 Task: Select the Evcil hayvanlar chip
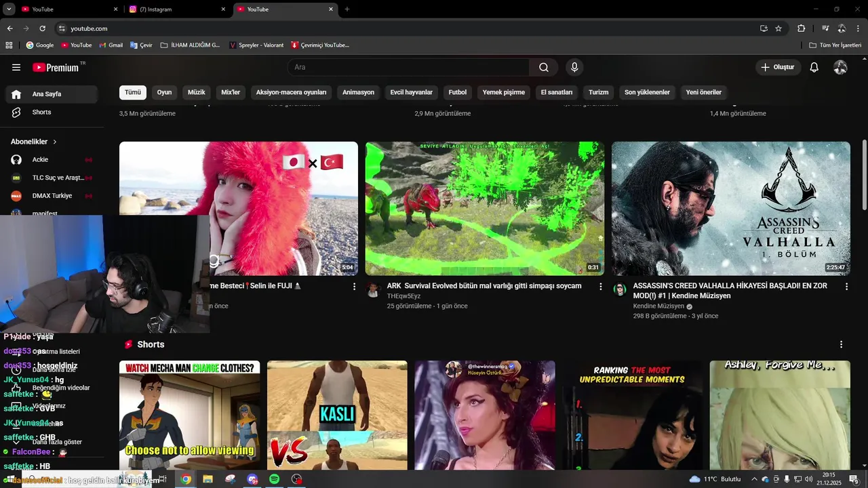point(412,92)
